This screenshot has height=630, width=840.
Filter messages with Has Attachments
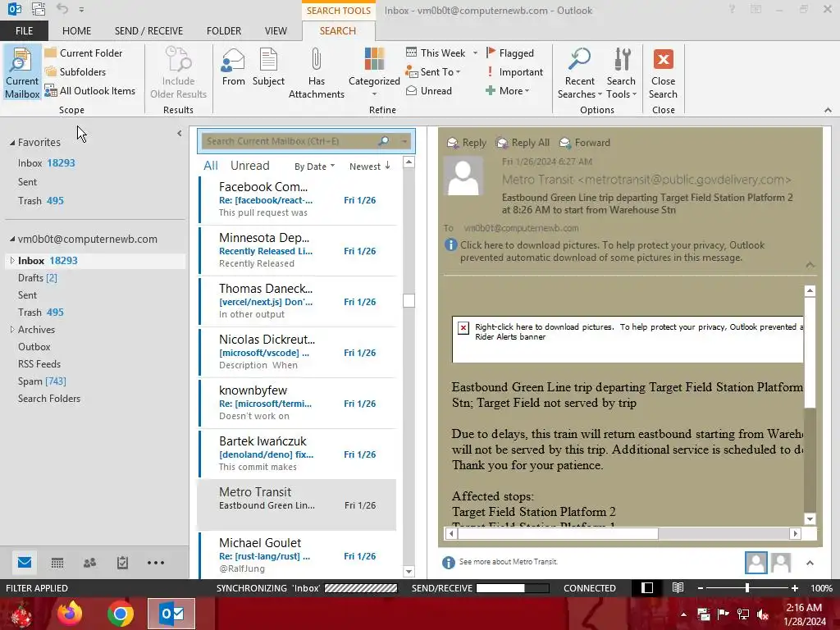[316, 73]
